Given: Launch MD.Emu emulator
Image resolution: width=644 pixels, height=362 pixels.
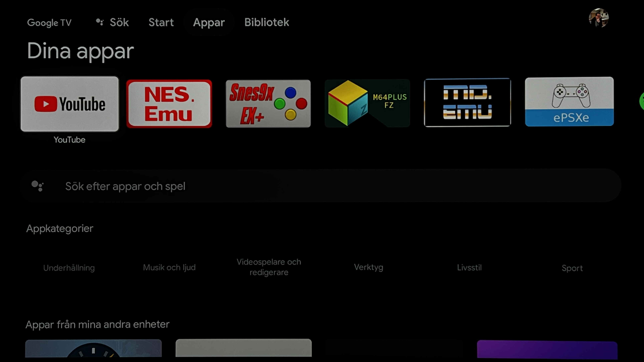Looking at the screenshot, I should [467, 103].
